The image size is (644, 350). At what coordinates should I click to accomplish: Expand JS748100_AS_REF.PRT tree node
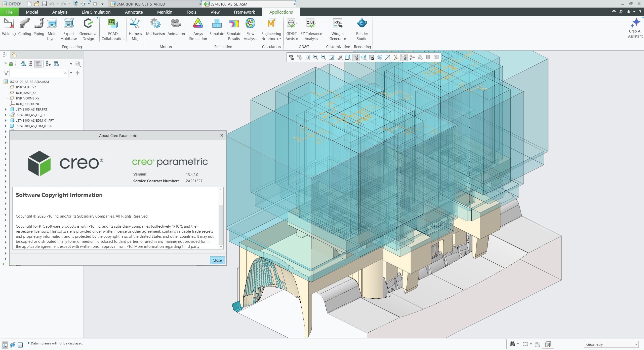tap(6, 109)
